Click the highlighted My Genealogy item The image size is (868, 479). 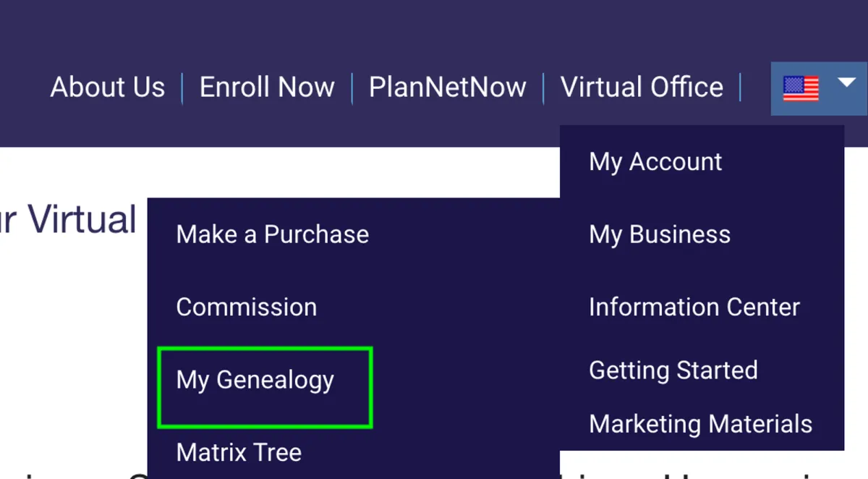255,381
